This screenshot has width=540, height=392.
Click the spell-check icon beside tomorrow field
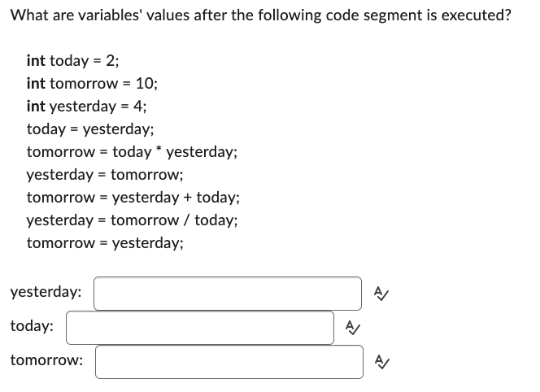[381, 362]
